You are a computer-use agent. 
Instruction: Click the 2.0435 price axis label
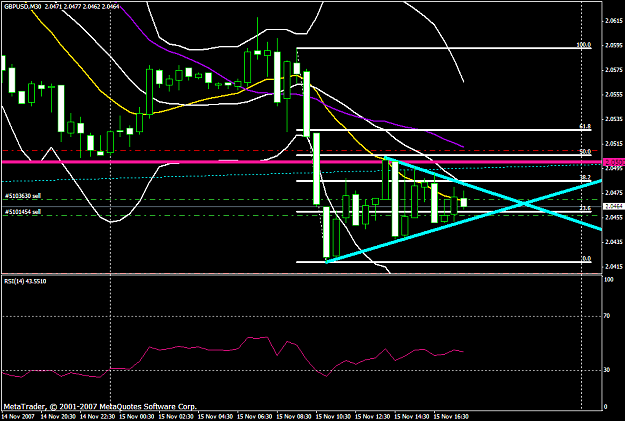click(614, 242)
